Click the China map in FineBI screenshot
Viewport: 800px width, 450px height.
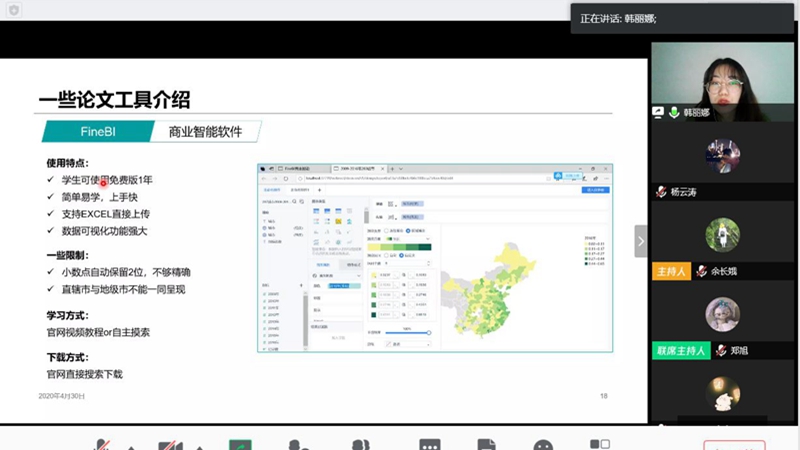pos(489,291)
